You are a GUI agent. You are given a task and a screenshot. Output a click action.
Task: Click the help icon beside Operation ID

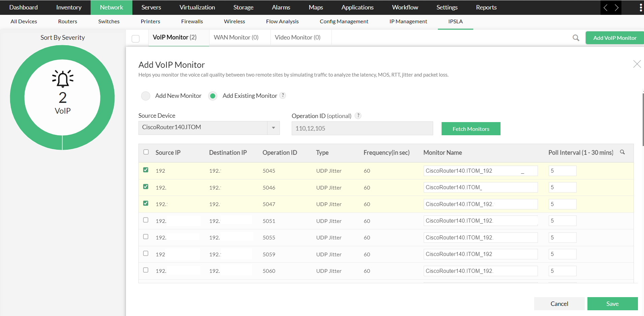point(358,116)
